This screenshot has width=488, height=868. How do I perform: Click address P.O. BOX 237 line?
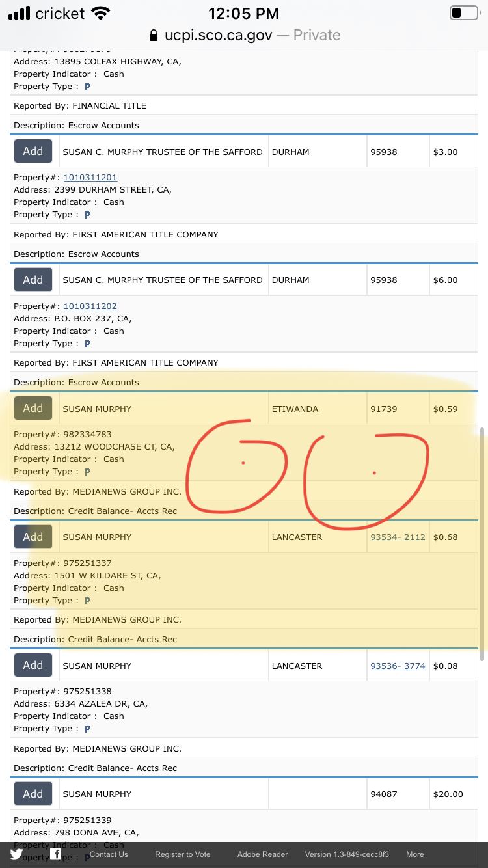[73, 318]
